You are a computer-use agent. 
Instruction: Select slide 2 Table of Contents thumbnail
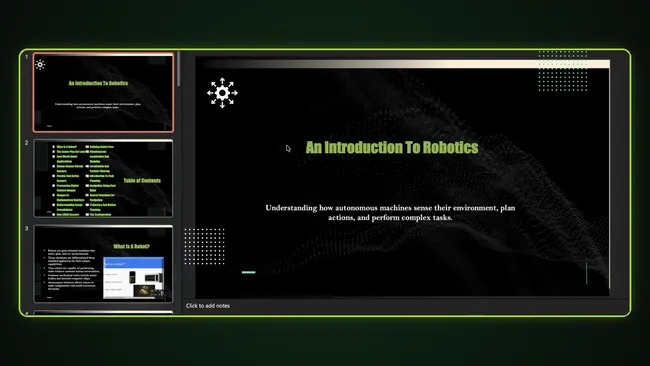coord(103,178)
